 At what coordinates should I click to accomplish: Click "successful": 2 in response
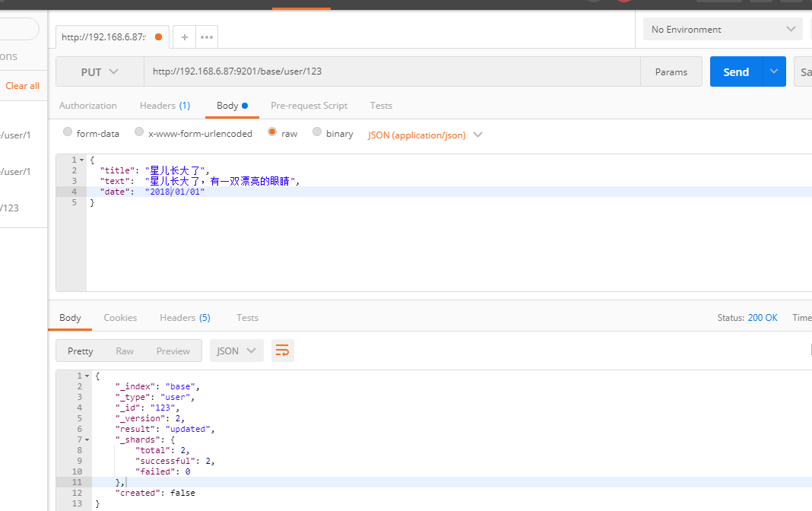pos(175,461)
